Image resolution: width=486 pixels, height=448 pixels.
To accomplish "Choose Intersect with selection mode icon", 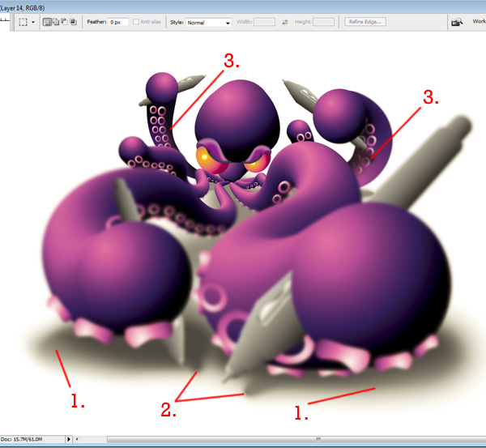I will (73, 22).
